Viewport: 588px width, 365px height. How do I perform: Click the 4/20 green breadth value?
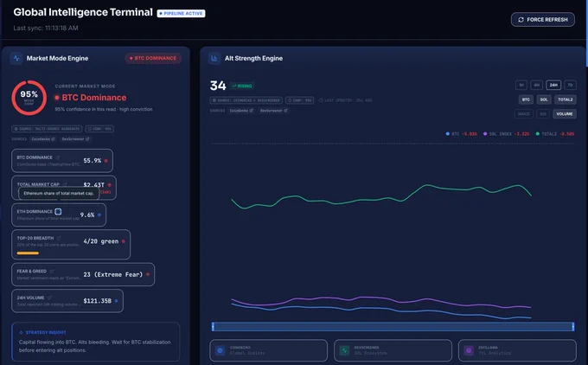101,241
